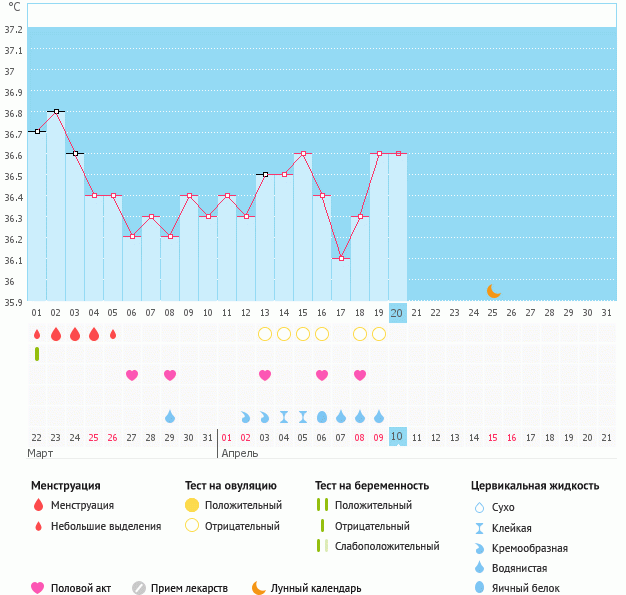The width and height of the screenshot is (626, 595).
Task: Select the creamy fluid icon on day 12
Action: click(x=246, y=416)
